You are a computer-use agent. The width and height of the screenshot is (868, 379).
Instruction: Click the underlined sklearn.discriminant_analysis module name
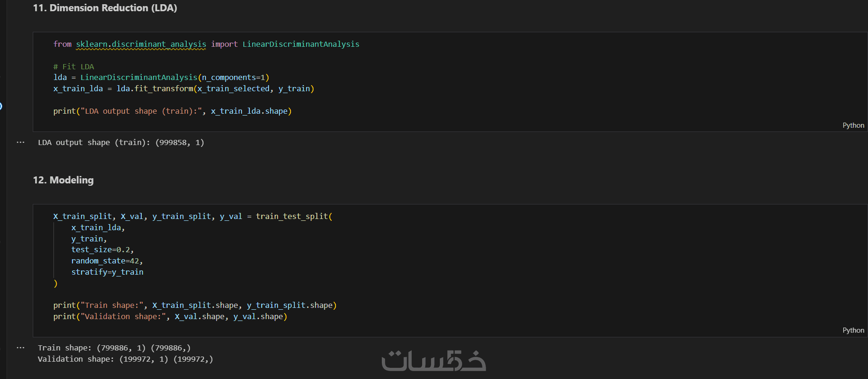click(x=141, y=44)
